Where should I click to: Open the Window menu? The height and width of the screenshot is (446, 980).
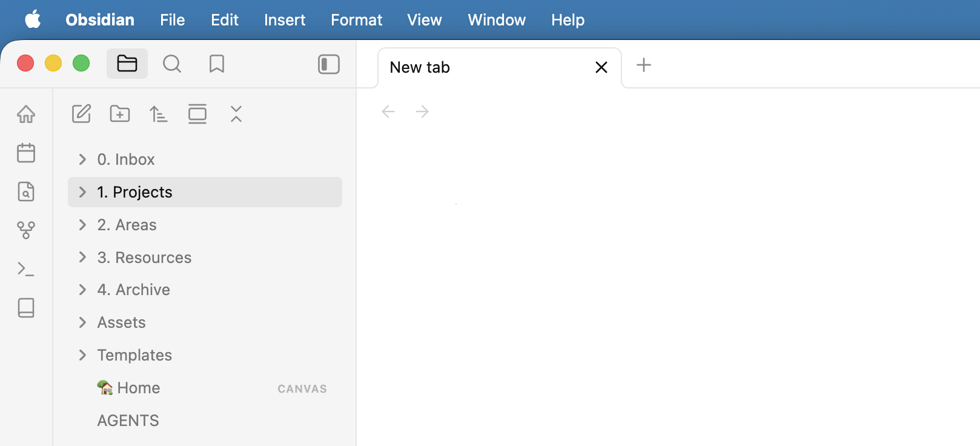pyautogui.click(x=497, y=20)
